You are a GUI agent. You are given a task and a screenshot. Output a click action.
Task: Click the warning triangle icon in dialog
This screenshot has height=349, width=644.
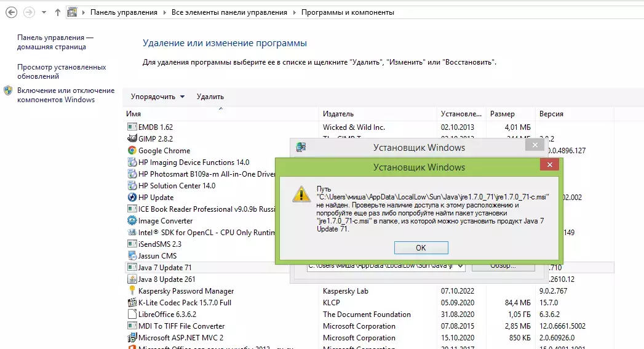click(301, 194)
